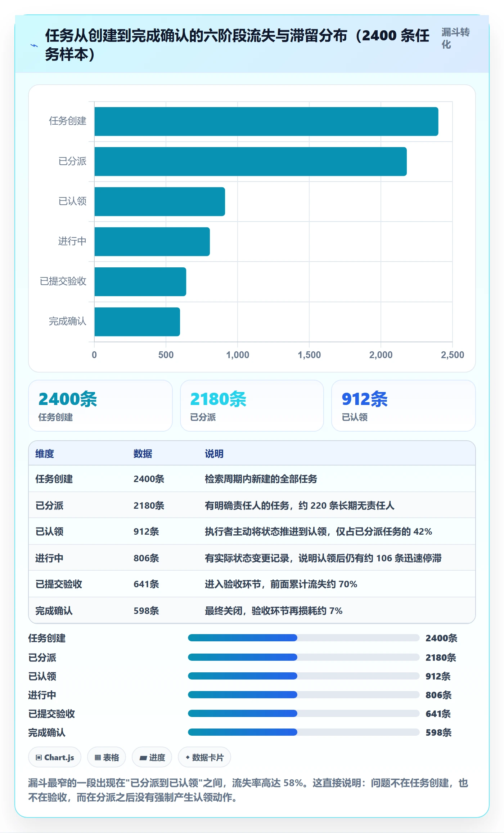504x833 pixels.
Task: Click the 说明 column header
Action: click(x=214, y=454)
